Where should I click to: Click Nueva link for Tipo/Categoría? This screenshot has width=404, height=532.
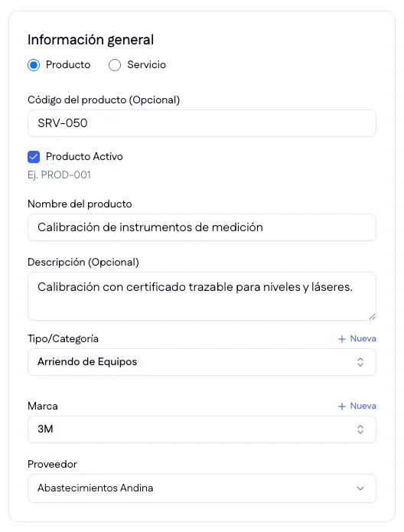tap(363, 338)
